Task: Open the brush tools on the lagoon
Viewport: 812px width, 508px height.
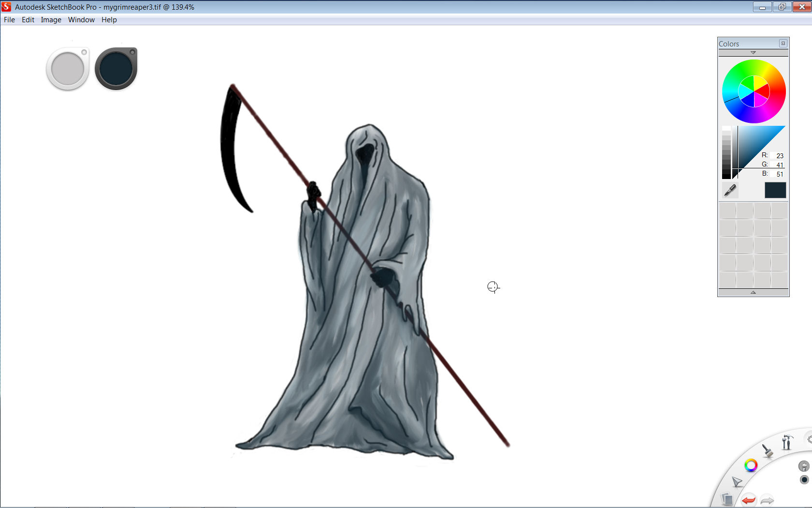Action: (x=767, y=451)
